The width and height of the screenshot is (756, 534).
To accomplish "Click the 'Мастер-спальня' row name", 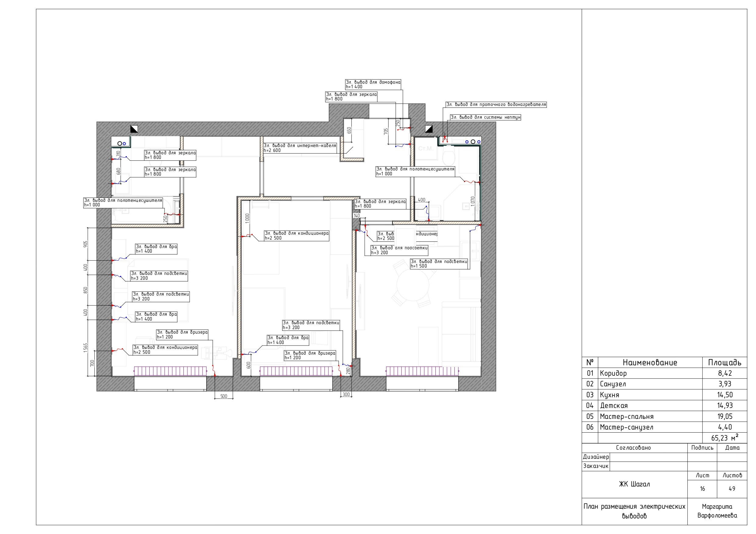I will 626,416.
